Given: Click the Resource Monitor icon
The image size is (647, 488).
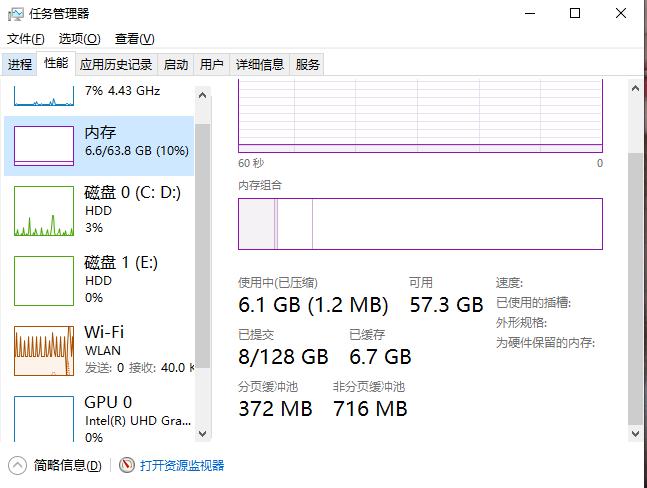Looking at the screenshot, I should 127,465.
